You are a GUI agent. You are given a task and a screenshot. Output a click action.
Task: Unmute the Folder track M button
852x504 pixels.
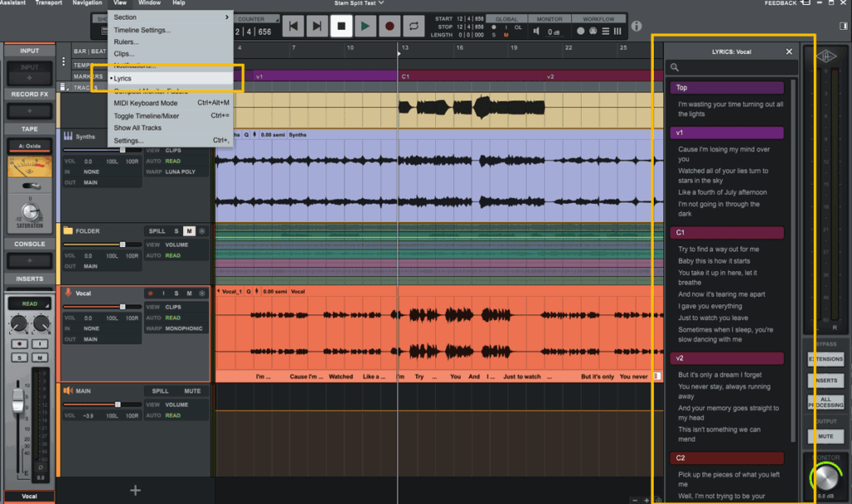189,231
